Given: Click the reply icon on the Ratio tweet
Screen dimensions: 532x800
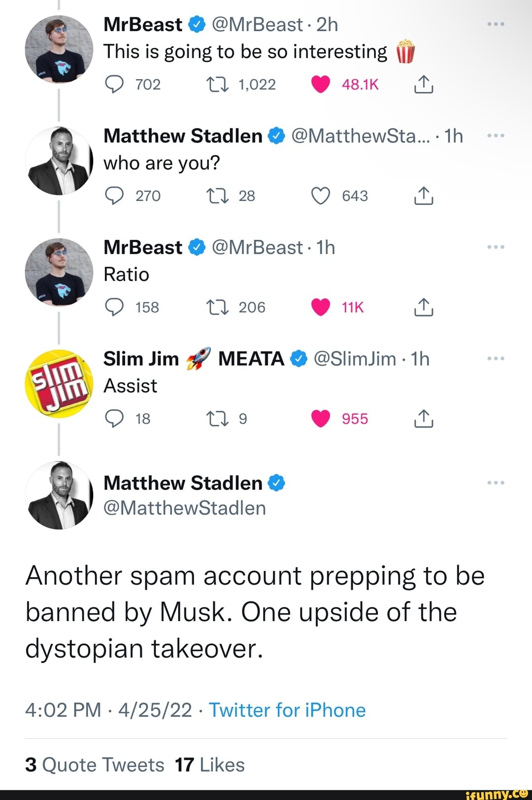Looking at the screenshot, I should pos(115,307).
